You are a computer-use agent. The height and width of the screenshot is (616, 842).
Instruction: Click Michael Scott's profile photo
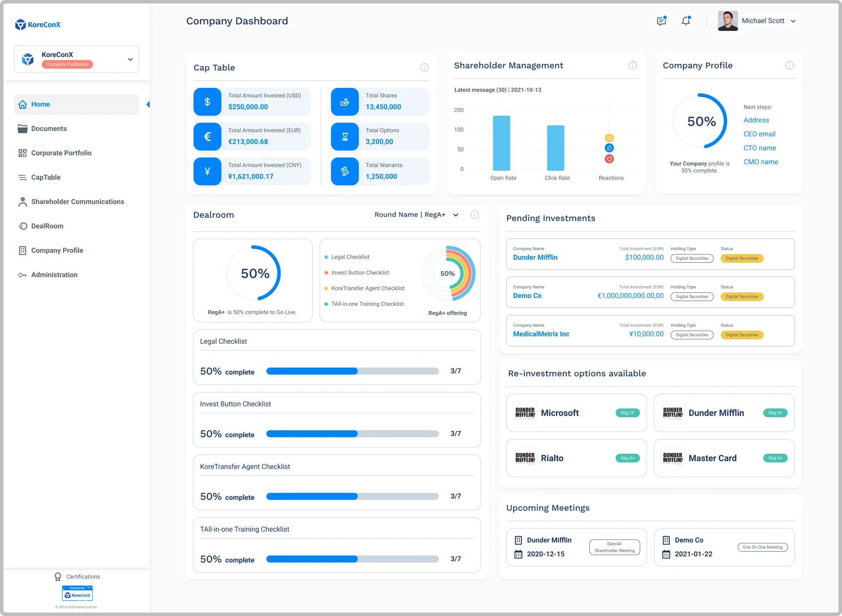pyautogui.click(x=728, y=21)
